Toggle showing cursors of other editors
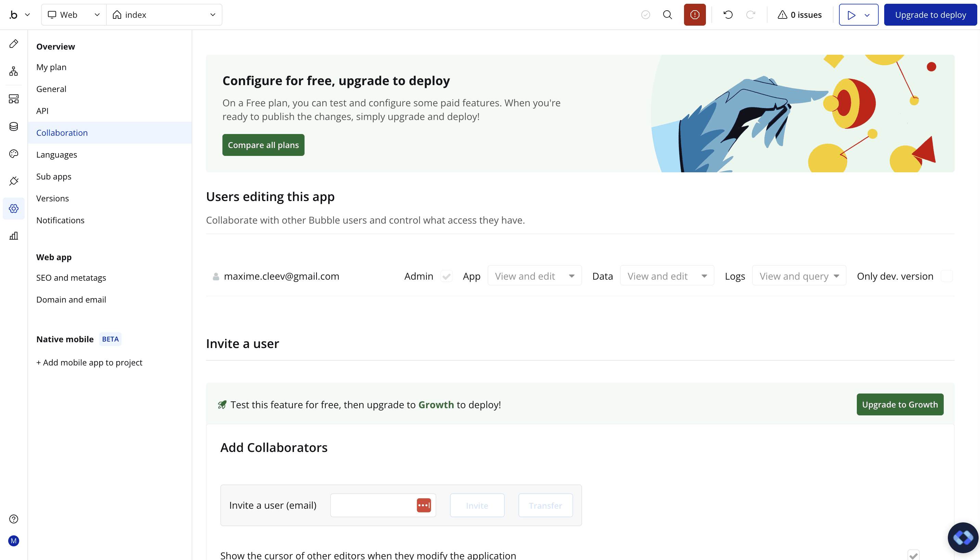This screenshot has height=560, width=980. (914, 555)
